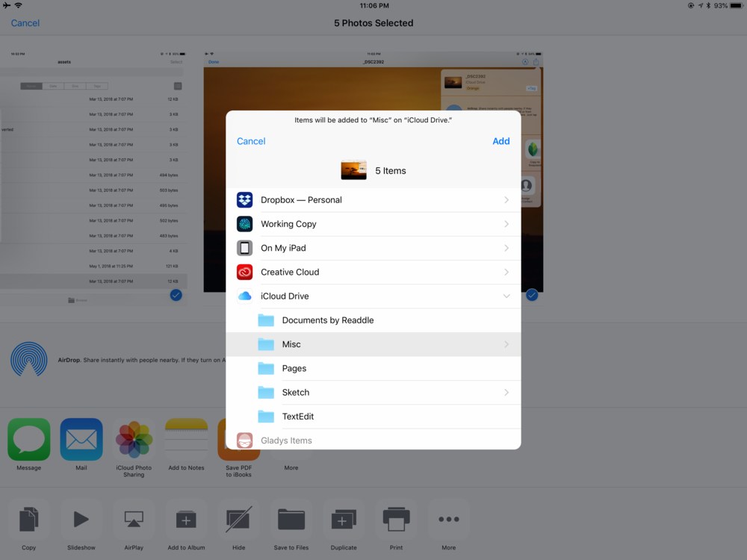Choose the Documents by Readdle folder
The width and height of the screenshot is (747, 560).
tap(327, 320)
